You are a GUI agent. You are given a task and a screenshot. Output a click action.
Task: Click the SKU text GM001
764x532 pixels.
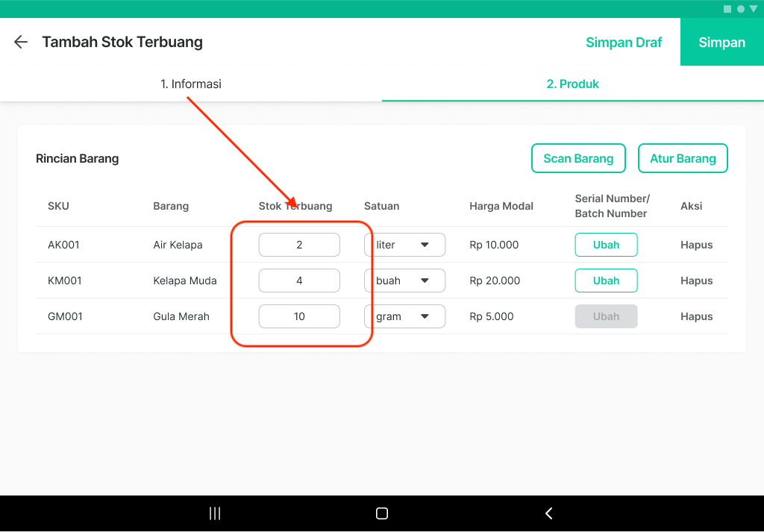point(66,316)
